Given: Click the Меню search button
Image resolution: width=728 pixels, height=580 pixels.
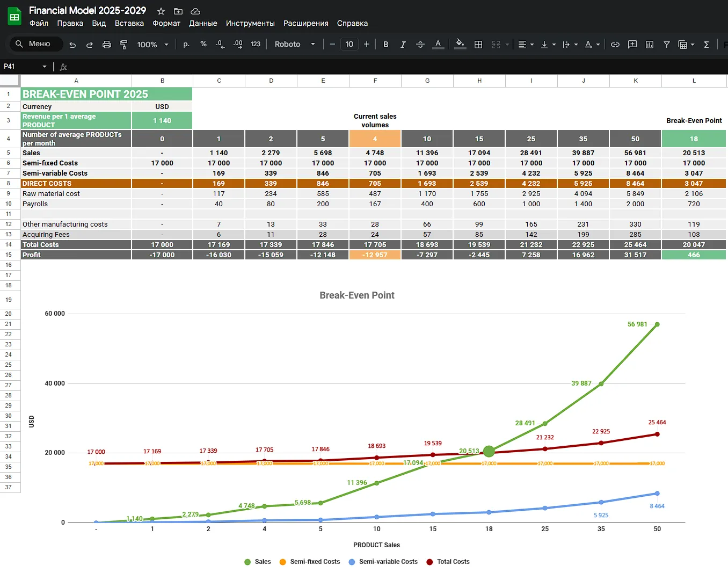Looking at the screenshot, I should click(x=35, y=44).
